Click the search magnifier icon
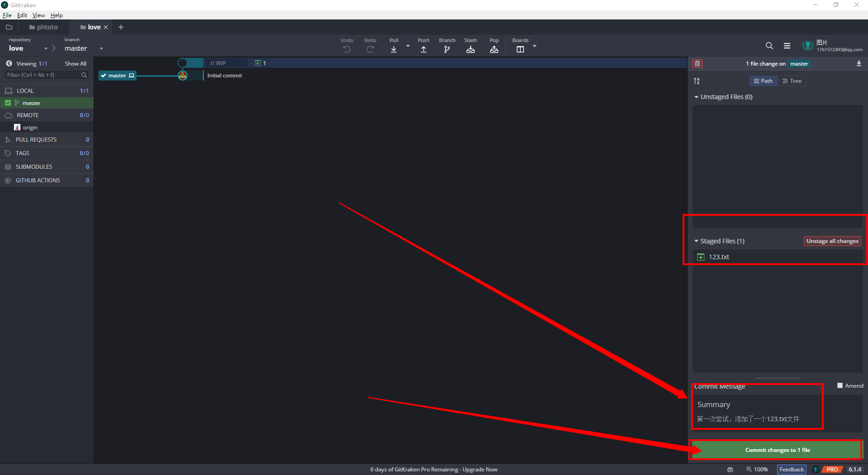The height and width of the screenshot is (475, 868). pyautogui.click(x=769, y=46)
